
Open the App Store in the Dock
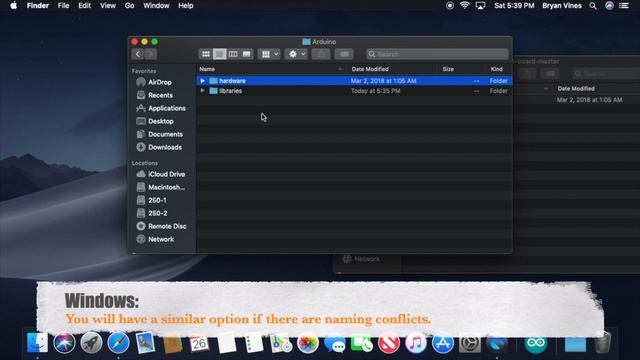443,342
